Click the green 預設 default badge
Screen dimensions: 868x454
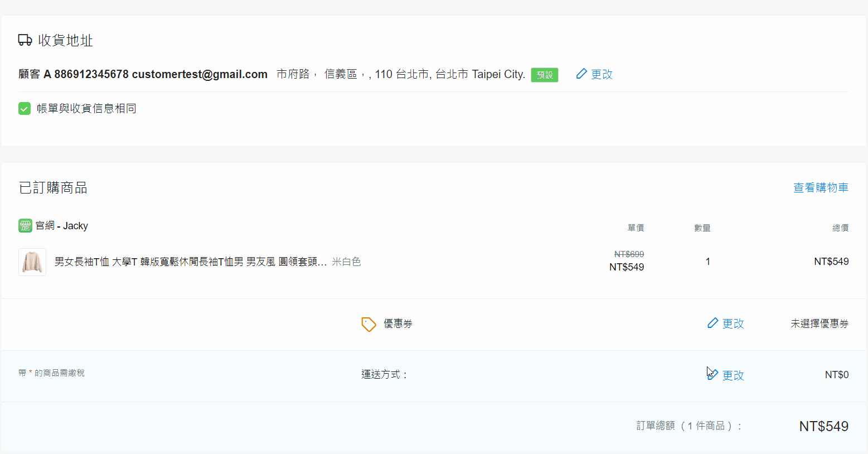coord(545,75)
